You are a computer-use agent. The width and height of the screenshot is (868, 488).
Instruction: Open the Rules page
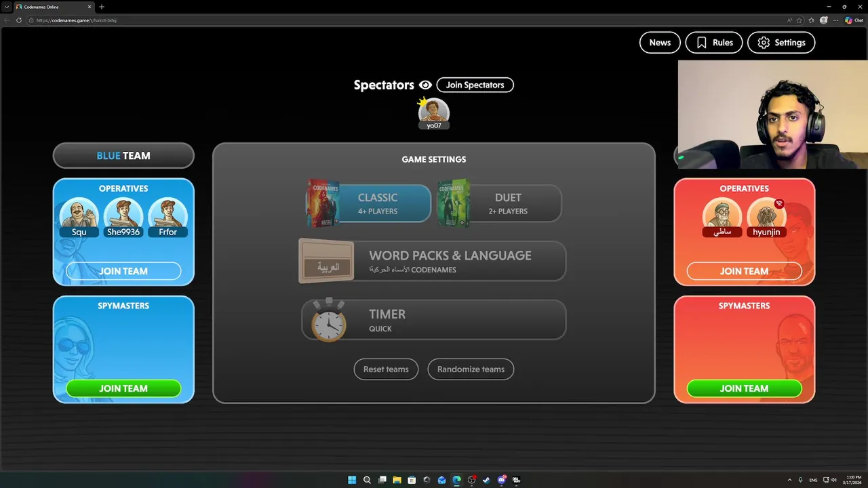click(x=714, y=43)
